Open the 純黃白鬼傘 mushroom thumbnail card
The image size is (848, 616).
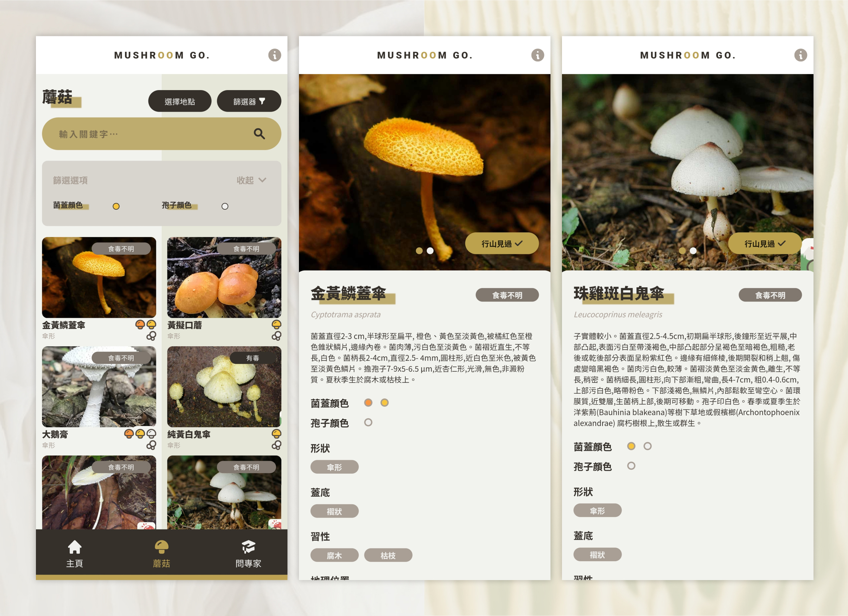point(224,387)
